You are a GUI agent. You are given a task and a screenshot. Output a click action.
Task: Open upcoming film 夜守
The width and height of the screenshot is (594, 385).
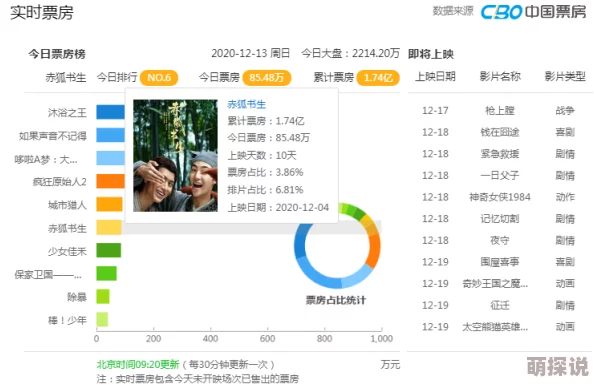tap(500, 240)
